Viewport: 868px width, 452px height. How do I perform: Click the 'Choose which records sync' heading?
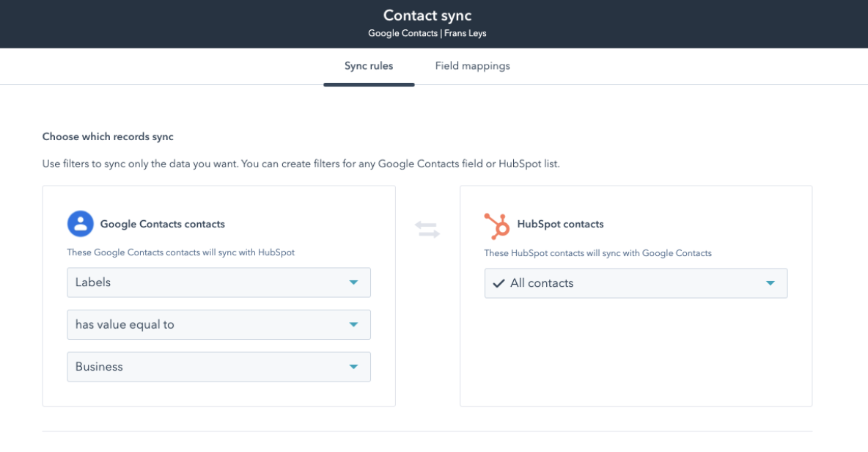pyautogui.click(x=108, y=136)
